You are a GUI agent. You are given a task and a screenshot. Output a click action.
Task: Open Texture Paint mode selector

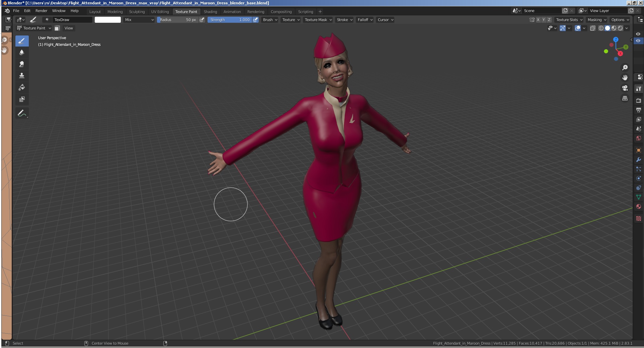34,28
